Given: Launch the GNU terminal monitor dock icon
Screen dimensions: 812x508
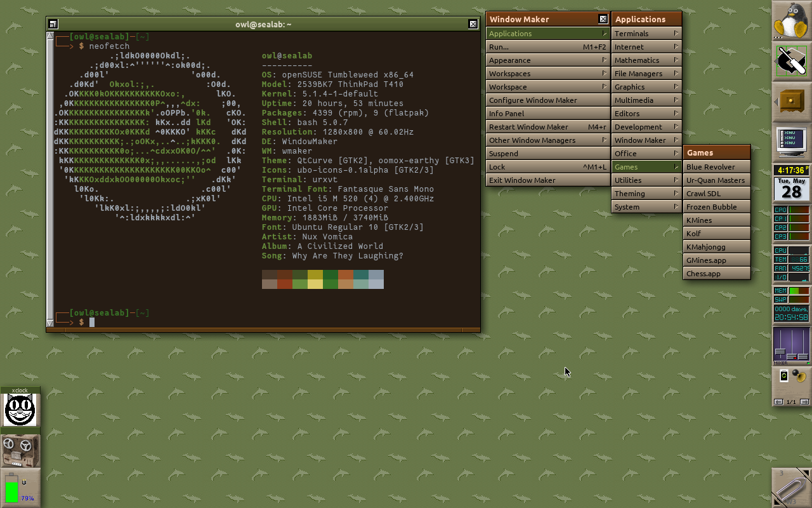Looking at the screenshot, I should point(791,142).
